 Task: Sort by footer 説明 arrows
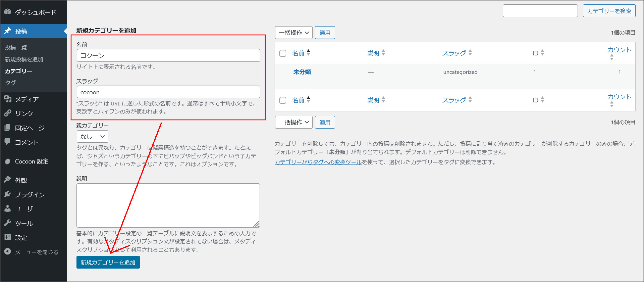383,100
